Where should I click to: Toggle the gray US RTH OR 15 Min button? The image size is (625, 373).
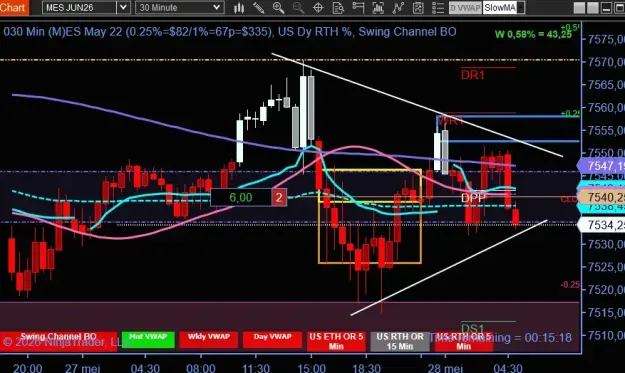400,342
